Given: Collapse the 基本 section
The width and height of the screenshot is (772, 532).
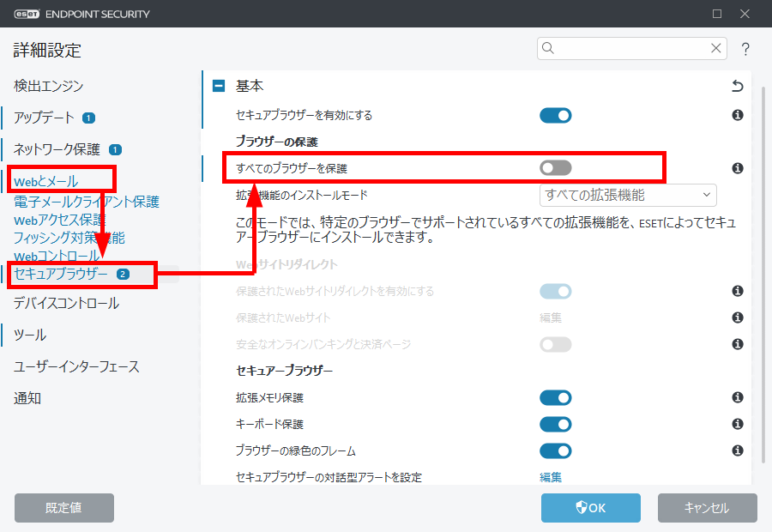Looking at the screenshot, I should click(x=219, y=86).
